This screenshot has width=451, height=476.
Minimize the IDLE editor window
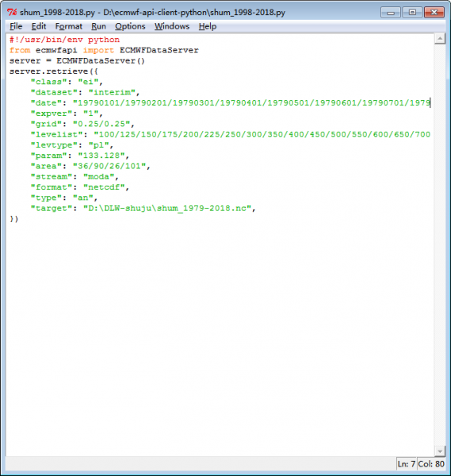pyautogui.click(x=391, y=13)
